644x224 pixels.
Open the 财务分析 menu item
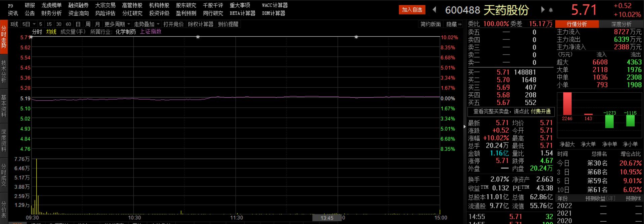(x=51, y=13)
